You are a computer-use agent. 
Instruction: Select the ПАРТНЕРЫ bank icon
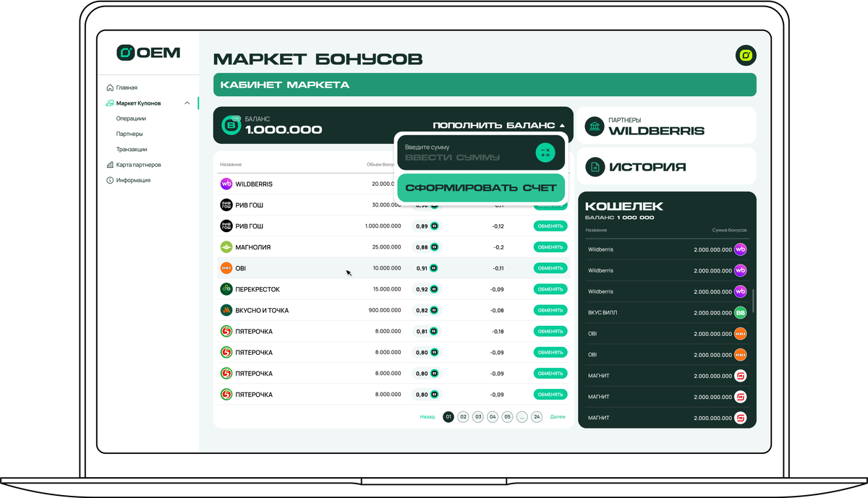595,125
